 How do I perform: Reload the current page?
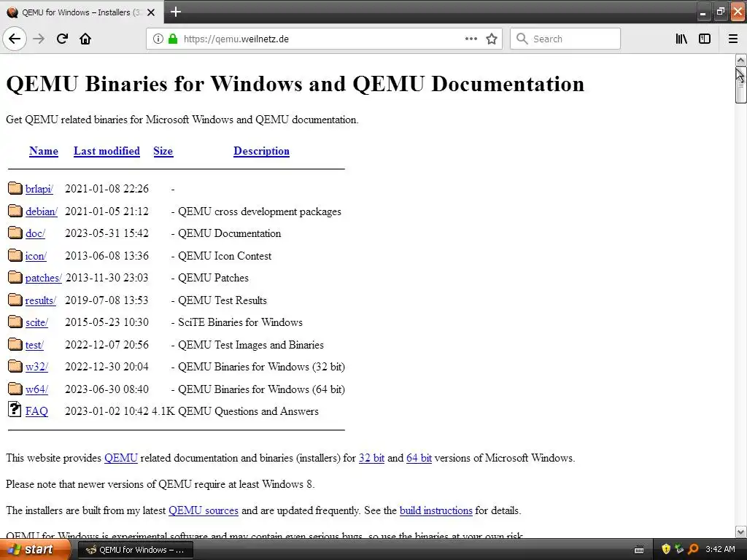tap(62, 39)
